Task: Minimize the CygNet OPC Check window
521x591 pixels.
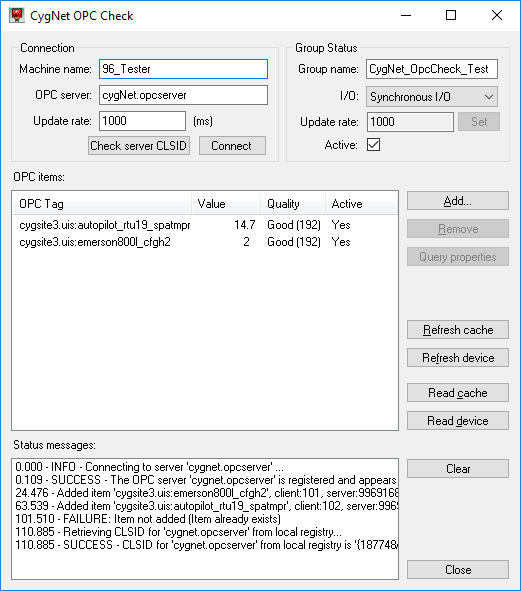Action: [406, 15]
